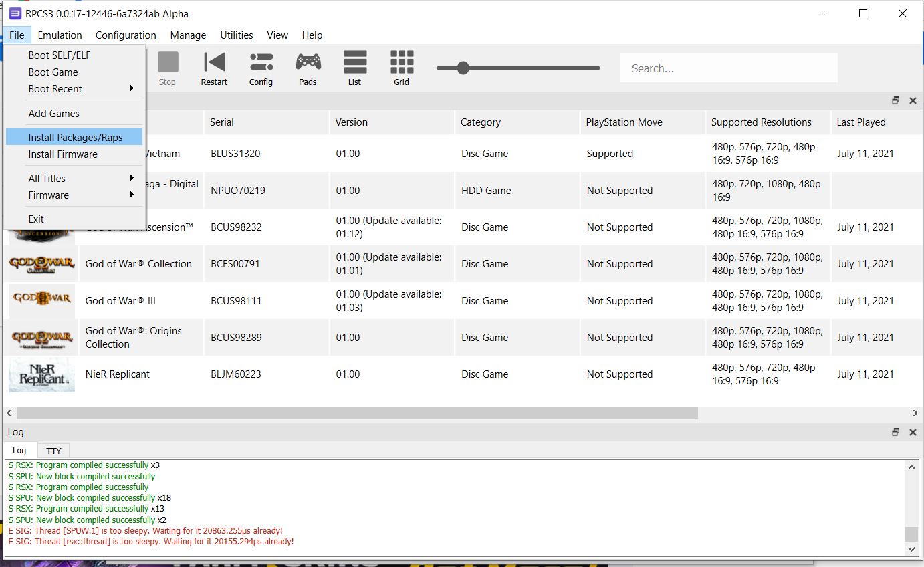Open the Pads controller settings icon
Image resolution: width=924 pixels, height=567 pixels.
[308, 68]
